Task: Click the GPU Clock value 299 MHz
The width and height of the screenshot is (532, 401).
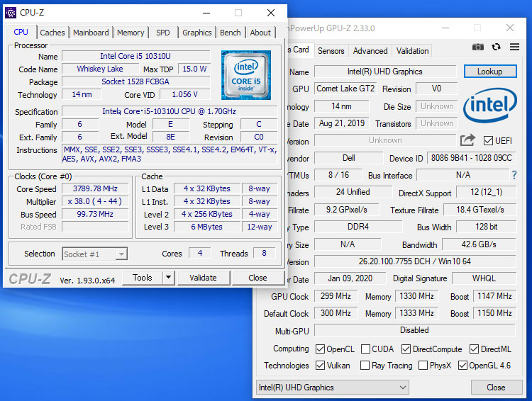Action: (336, 296)
